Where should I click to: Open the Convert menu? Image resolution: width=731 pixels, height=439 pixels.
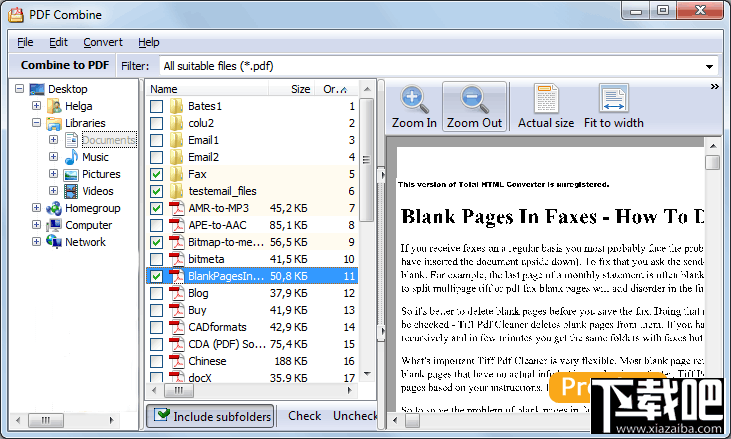point(103,42)
